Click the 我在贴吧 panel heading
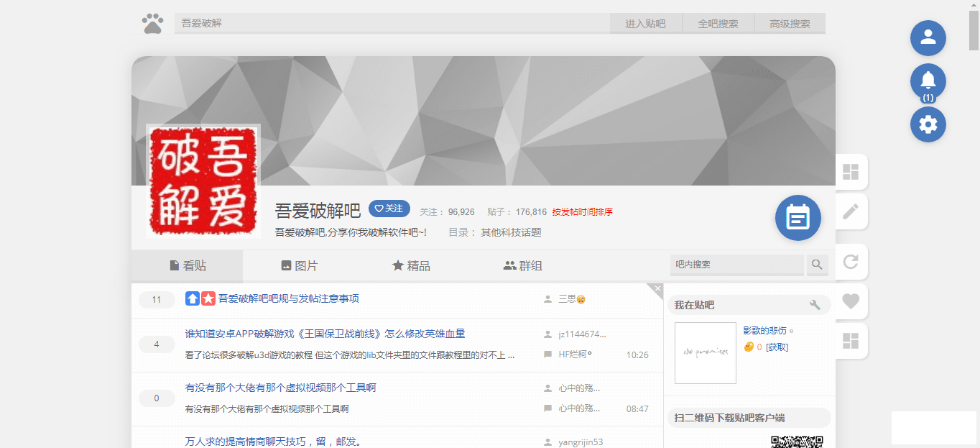This screenshot has width=980, height=448. pos(694,305)
